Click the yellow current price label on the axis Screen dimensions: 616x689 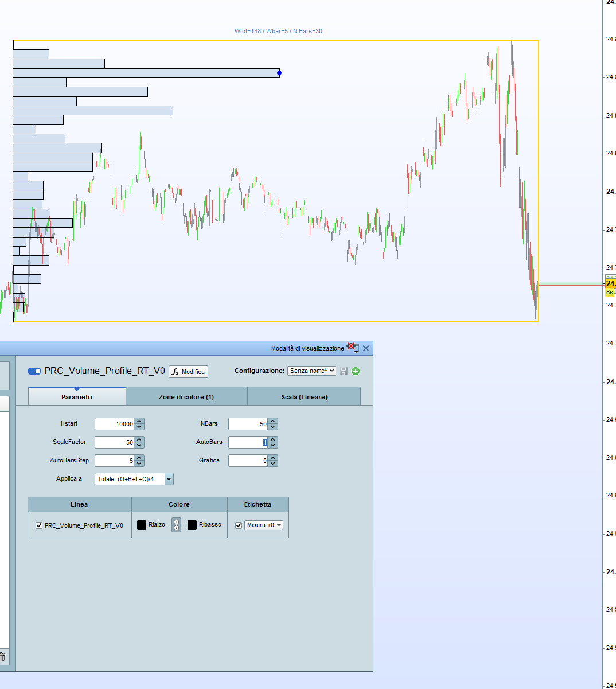coord(610,283)
